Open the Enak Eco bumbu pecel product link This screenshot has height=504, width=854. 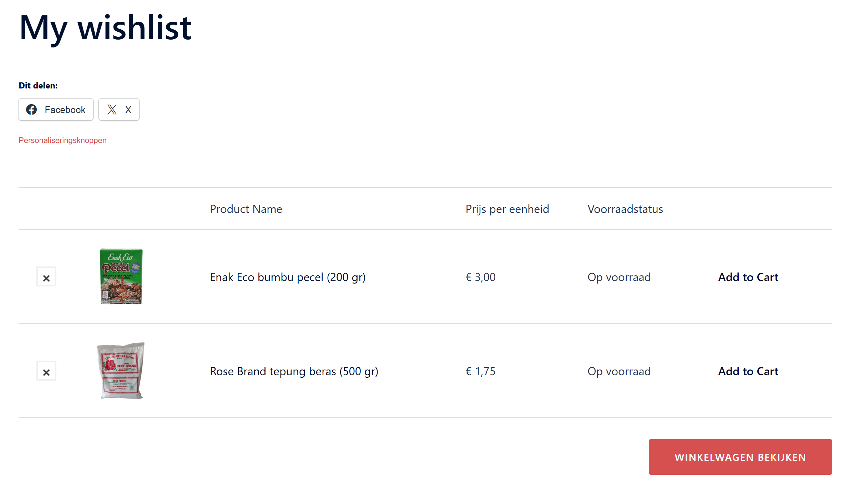point(288,277)
